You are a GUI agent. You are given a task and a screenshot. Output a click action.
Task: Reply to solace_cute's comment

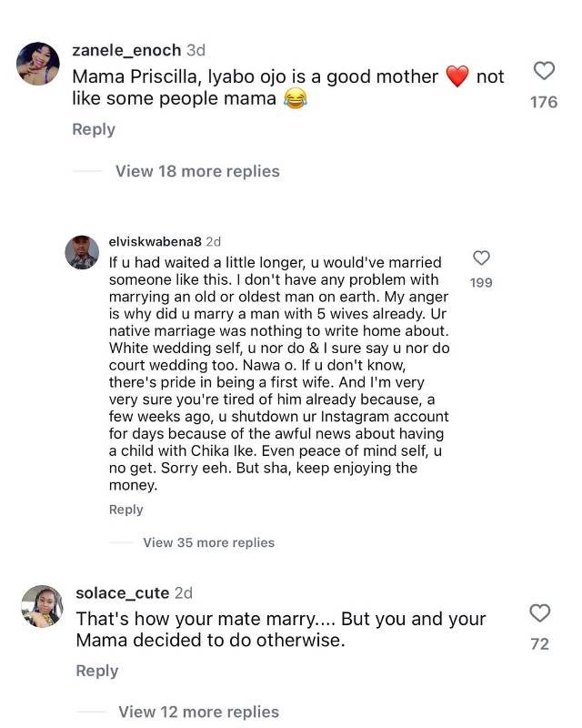96,671
